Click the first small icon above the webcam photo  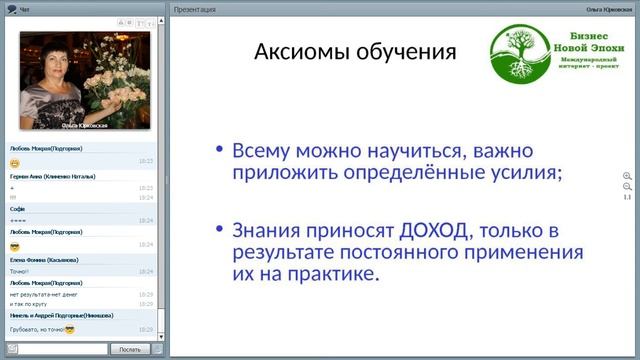(x=121, y=23)
